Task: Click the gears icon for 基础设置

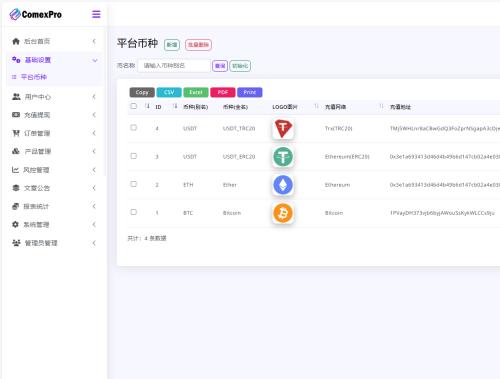Action: pyautogui.click(x=16, y=60)
